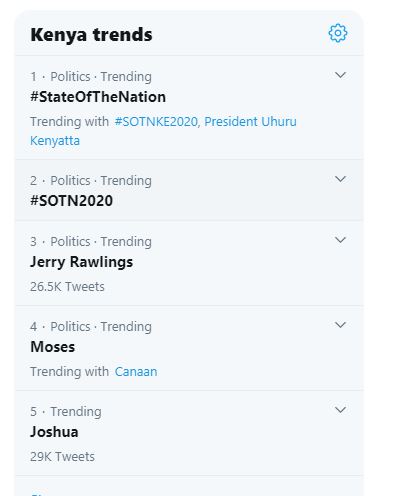Open the Canaan related trend link
This screenshot has width=417, height=496.
(136, 372)
